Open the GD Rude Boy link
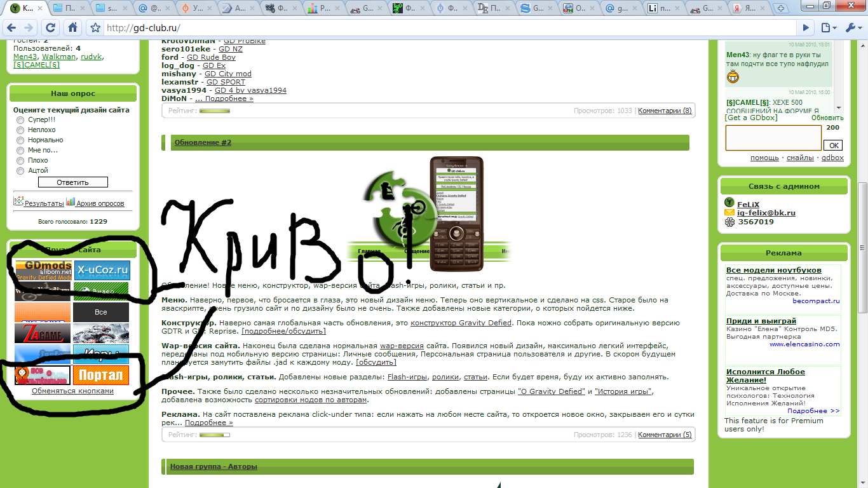 [x=211, y=57]
